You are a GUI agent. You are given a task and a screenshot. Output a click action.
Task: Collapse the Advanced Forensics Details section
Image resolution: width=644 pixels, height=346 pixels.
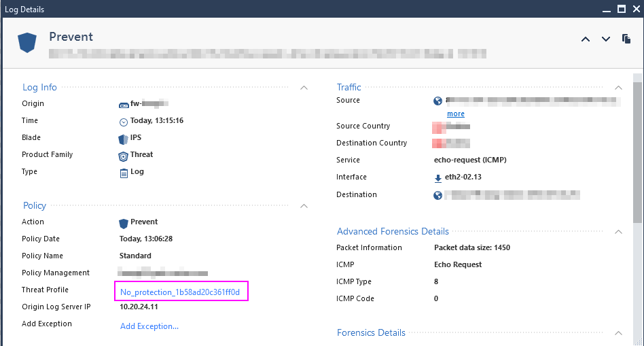click(x=618, y=232)
